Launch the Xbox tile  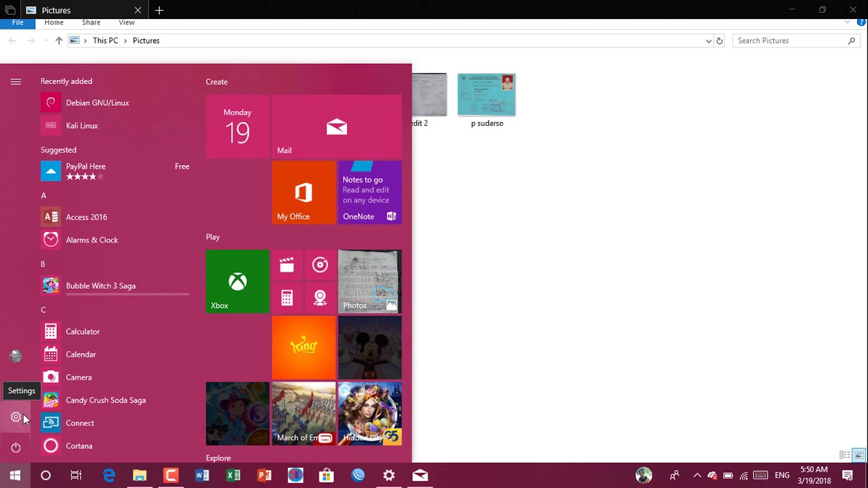[237, 281]
